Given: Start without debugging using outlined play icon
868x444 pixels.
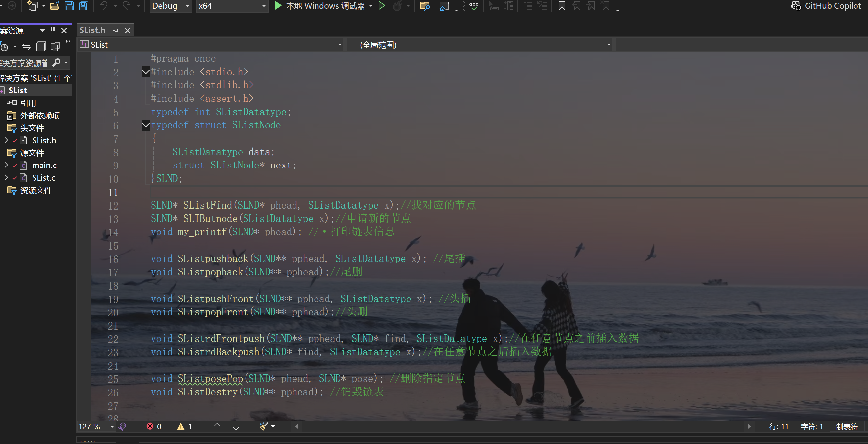Looking at the screenshot, I should [x=382, y=6].
